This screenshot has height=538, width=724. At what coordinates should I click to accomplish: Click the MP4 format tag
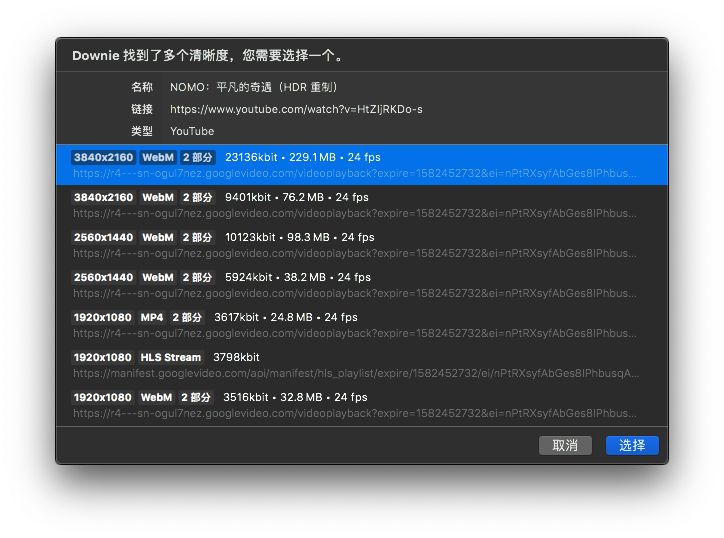click(x=152, y=317)
